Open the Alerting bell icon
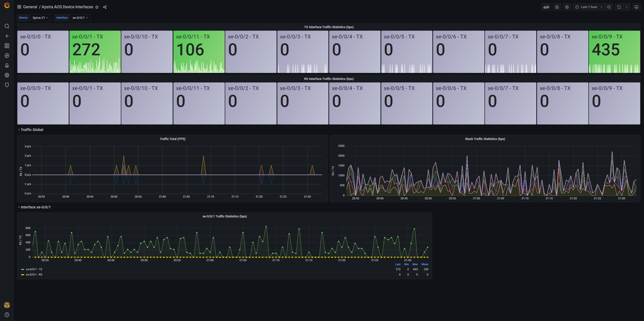 tap(7, 65)
